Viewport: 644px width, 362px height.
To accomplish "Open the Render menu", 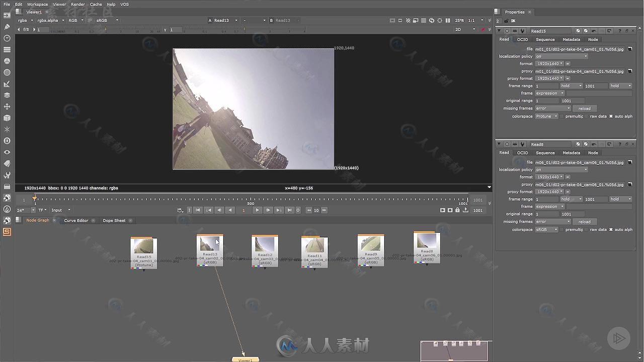I will tap(78, 4).
